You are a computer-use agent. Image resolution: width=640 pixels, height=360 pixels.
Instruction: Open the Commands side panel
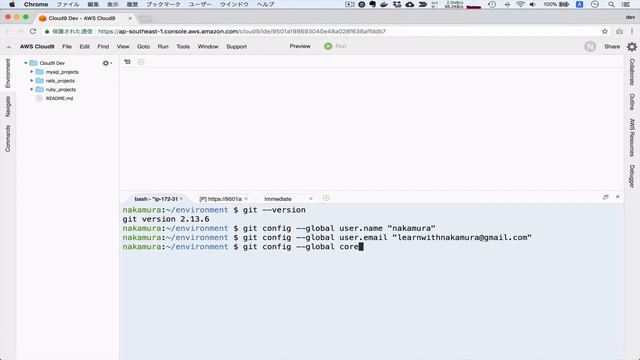tap(8, 139)
